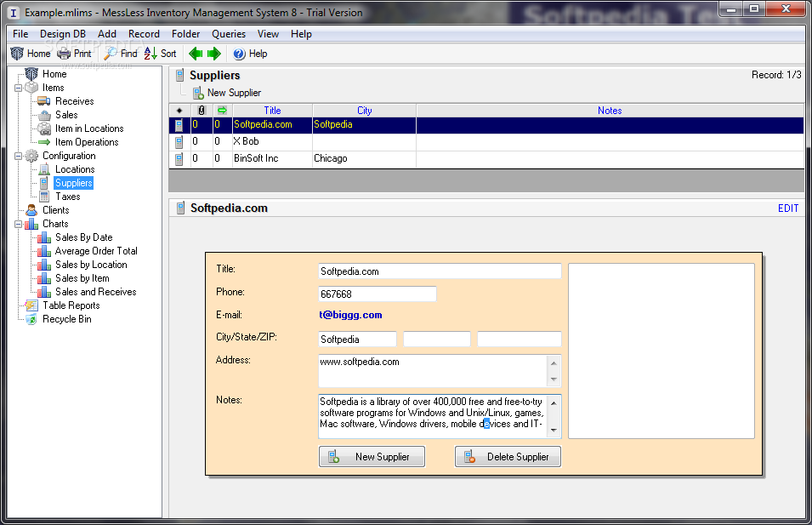Click the Print toolbar icon

pyautogui.click(x=64, y=54)
